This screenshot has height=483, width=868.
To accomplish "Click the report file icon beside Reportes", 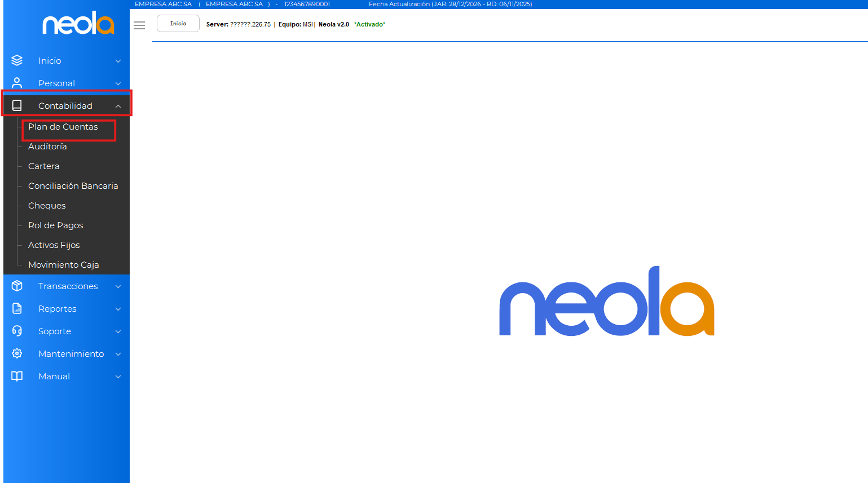I will pyautogui.click(x=17, y=308).
